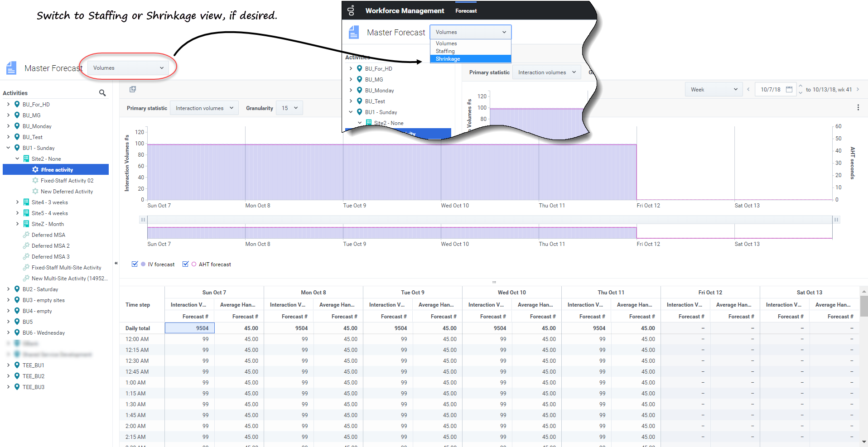
Task: Click the chart range slider left handle
Action: point(143,220)
